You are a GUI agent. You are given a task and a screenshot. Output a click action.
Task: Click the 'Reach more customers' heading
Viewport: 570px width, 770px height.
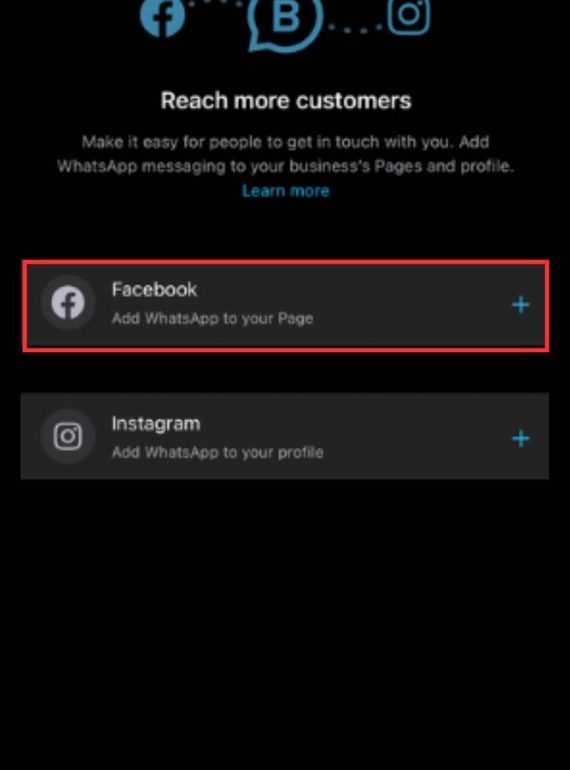(x=286, y=101)
